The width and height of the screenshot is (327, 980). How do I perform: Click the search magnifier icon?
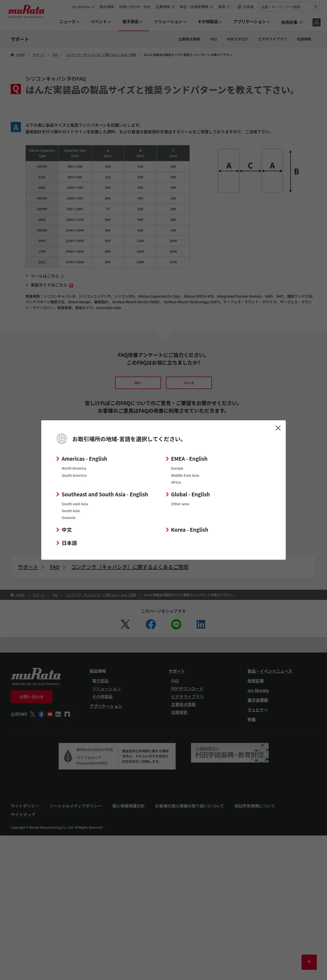[316, 6]
